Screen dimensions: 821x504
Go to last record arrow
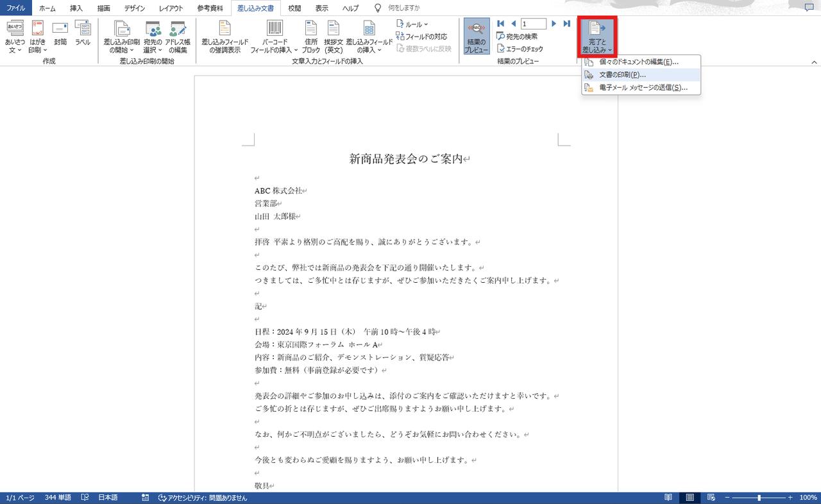566,24
